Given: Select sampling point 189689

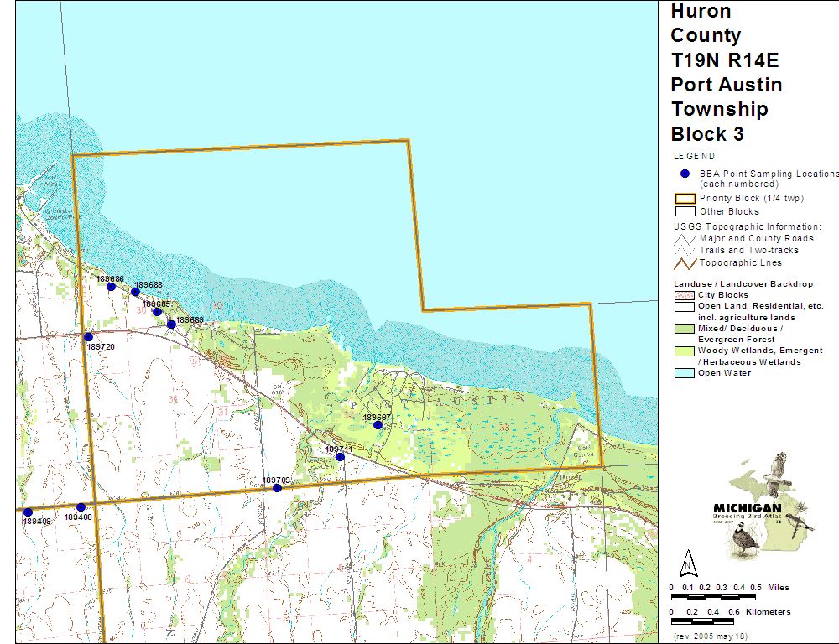Looking at the screenshot, I should coord(171,324).
